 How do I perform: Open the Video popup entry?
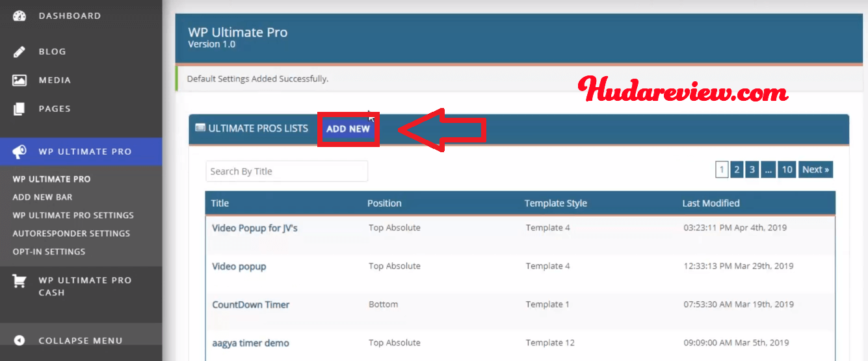click(239, 267)
